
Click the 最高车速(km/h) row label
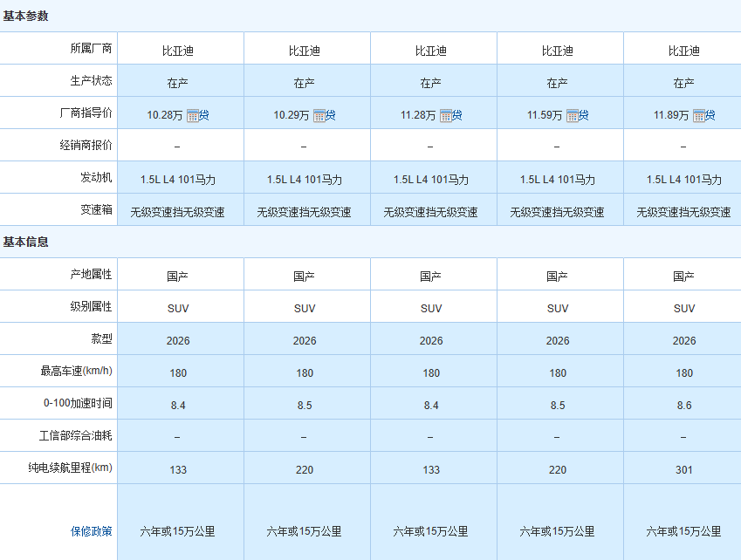77,371
